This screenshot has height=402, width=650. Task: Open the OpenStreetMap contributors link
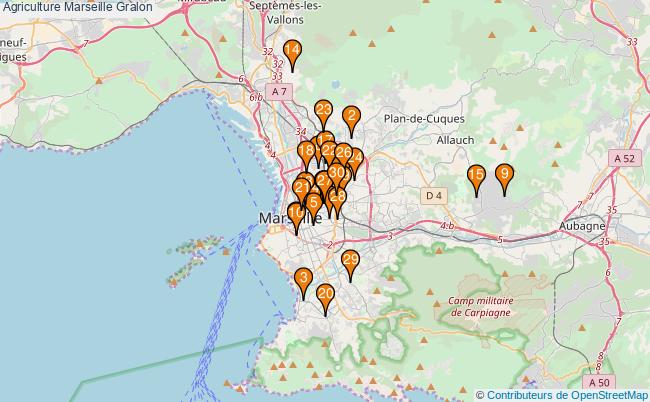click(x=567, y=394)
